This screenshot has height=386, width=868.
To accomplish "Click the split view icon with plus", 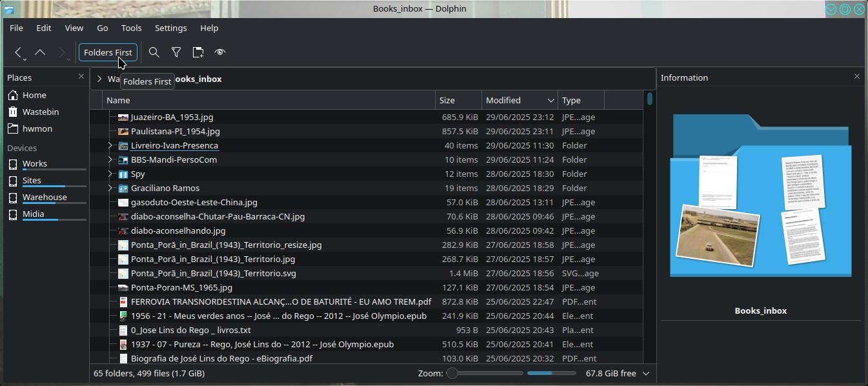I will 198,52.
